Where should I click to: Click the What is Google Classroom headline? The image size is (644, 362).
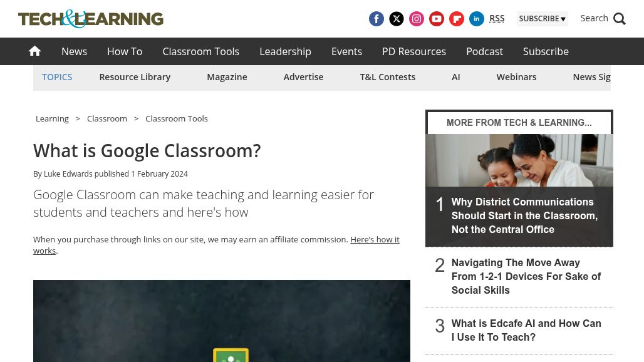(x=147, y=151)
